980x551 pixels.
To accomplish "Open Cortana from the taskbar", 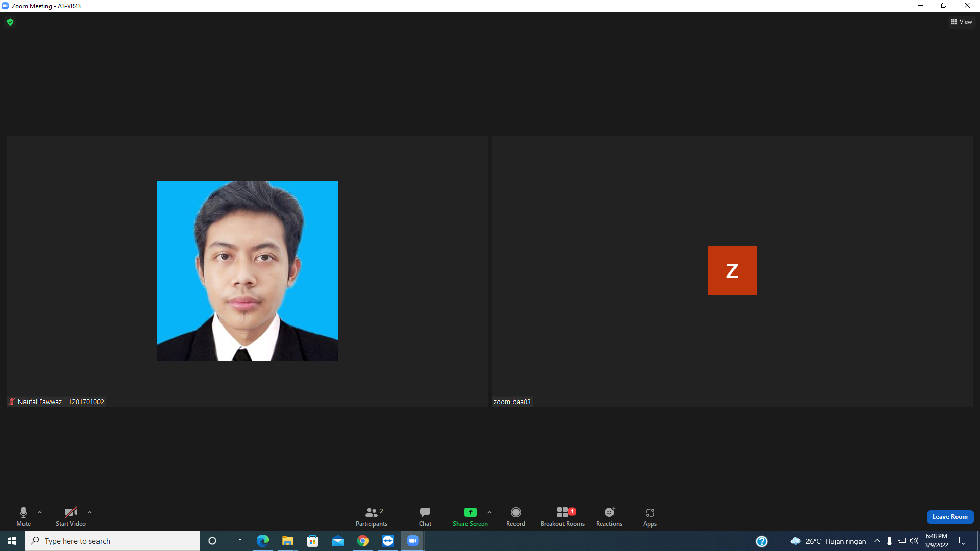I will (x=212, y=541).
